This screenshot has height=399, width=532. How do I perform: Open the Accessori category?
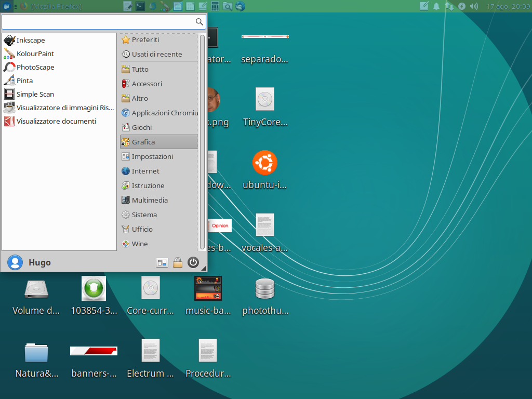click(159, 84)
